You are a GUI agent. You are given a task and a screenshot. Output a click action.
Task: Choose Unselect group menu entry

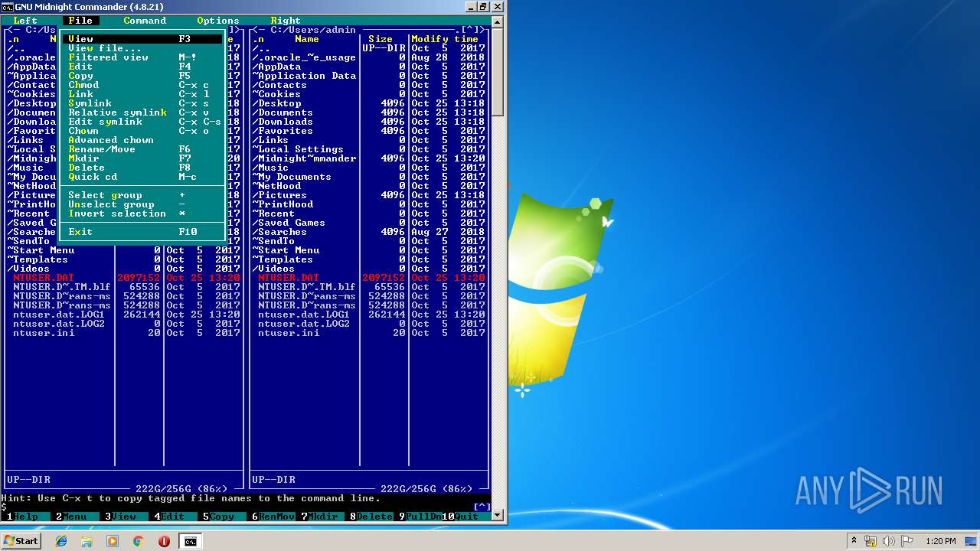pyautogui.click(x=142, y=204)
